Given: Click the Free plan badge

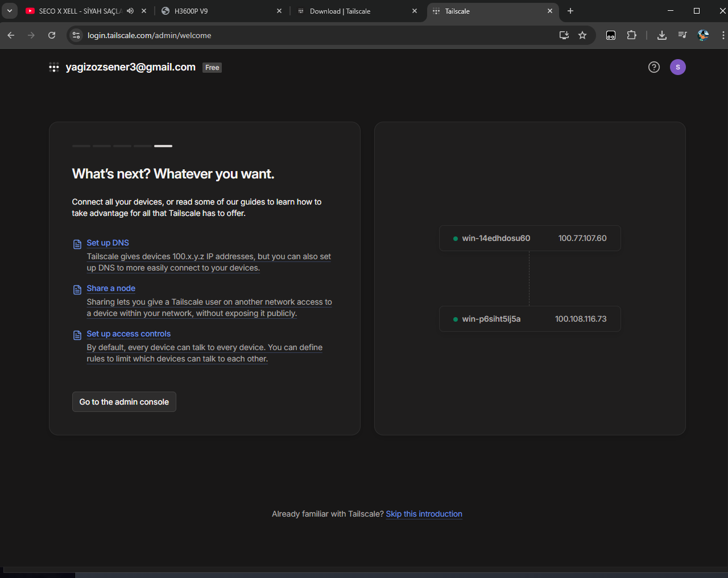Looking at the screenshot, I should 212,68.
